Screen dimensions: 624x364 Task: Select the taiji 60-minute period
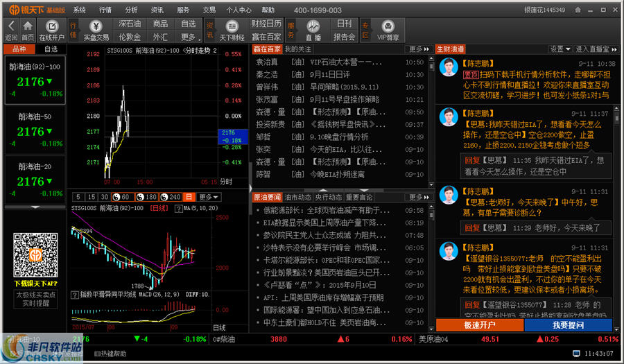122,197
